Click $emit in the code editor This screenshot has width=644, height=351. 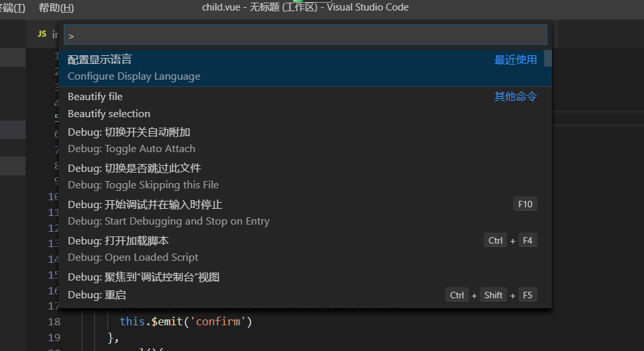[x=166, y=321]
